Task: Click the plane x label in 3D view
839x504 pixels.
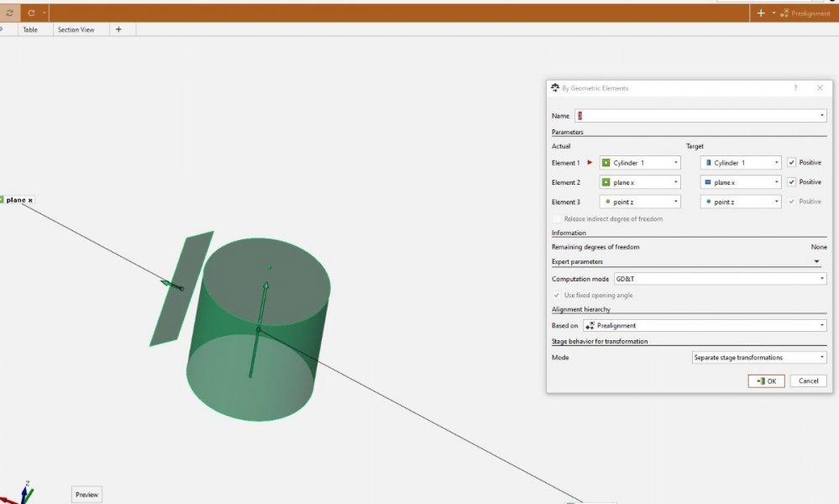Action: tap(18, 200)
